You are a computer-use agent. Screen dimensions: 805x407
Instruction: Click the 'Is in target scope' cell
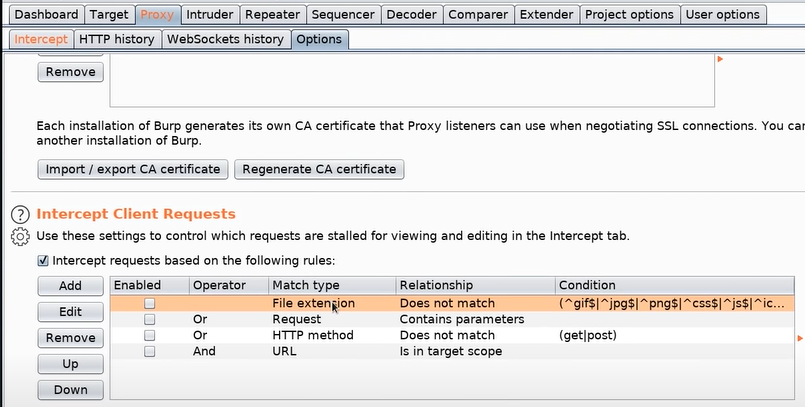[x=475, y=351]
